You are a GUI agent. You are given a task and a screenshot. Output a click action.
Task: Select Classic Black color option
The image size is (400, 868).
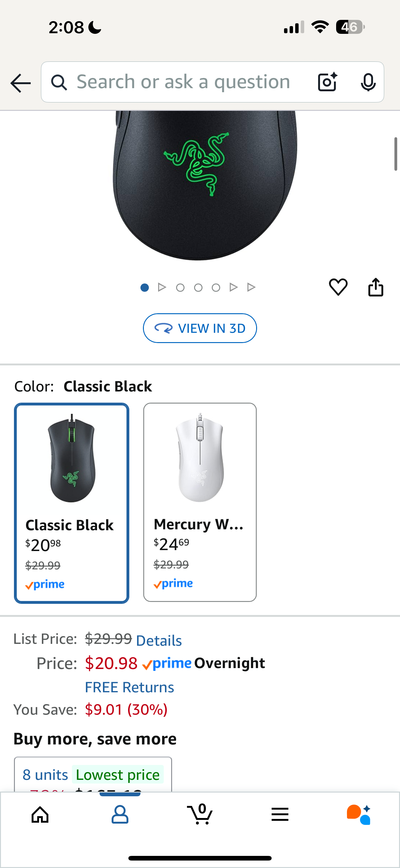71,503
